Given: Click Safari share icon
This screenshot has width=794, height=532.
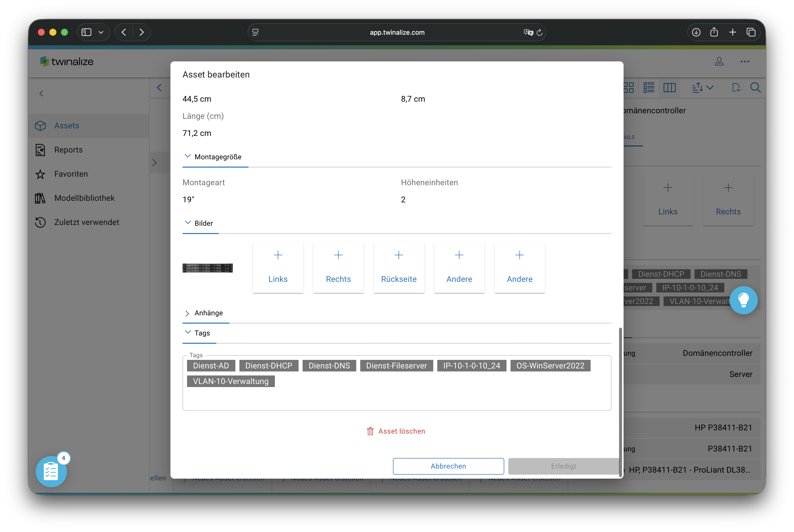Looking at the screenshot, I should [714, 32].
